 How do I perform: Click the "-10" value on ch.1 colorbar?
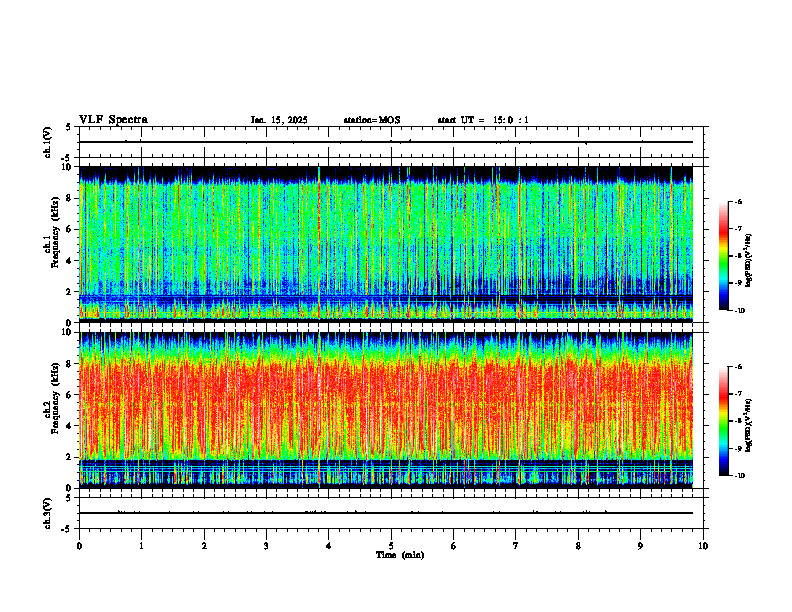pos(739,311)
